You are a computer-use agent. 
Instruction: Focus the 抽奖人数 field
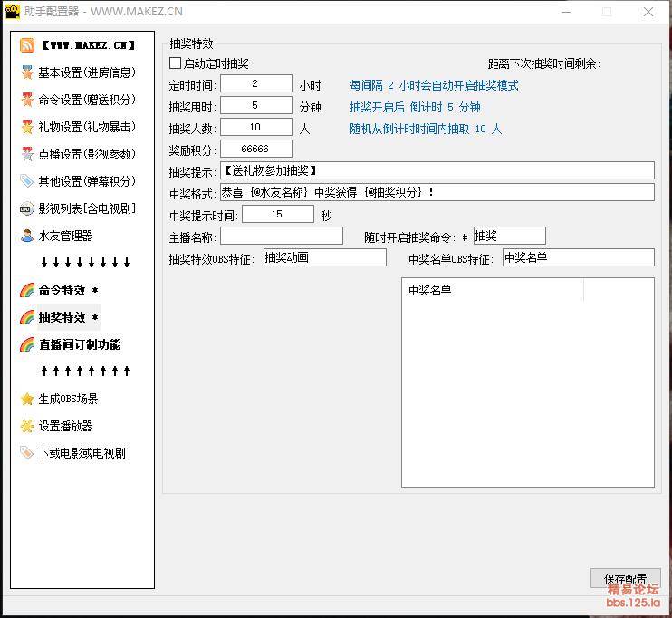256,128
